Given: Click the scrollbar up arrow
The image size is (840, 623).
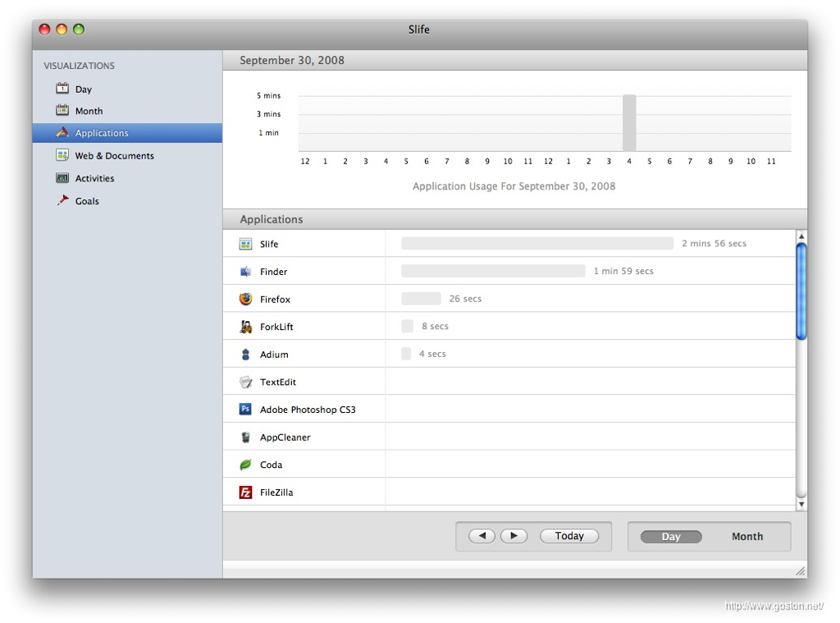Looking at the screenshot, I should [801, 236].
